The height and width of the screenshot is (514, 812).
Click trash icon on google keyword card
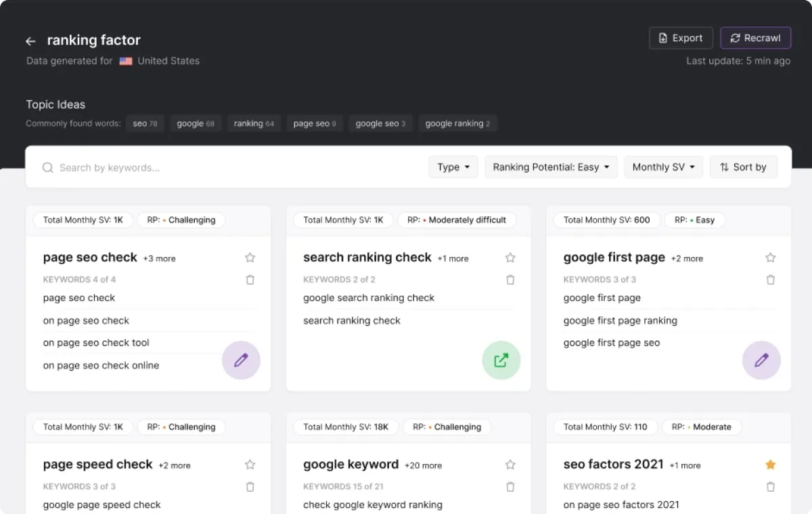(x=510, y=486)
